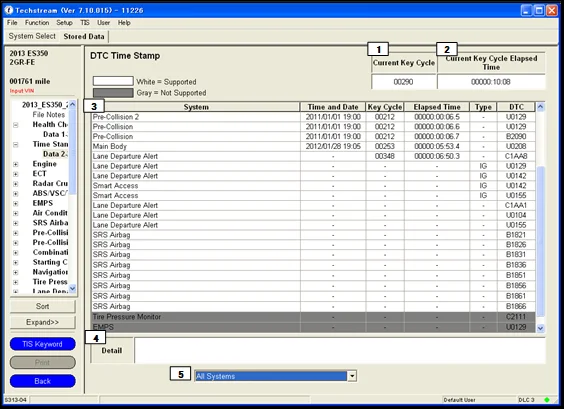Expand the ECT tree node
564x409 pixels.
click(x=15, y=174)
